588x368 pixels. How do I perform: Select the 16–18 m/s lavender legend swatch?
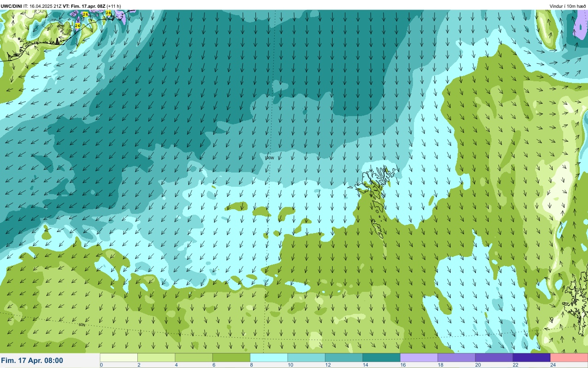(419, 357)
